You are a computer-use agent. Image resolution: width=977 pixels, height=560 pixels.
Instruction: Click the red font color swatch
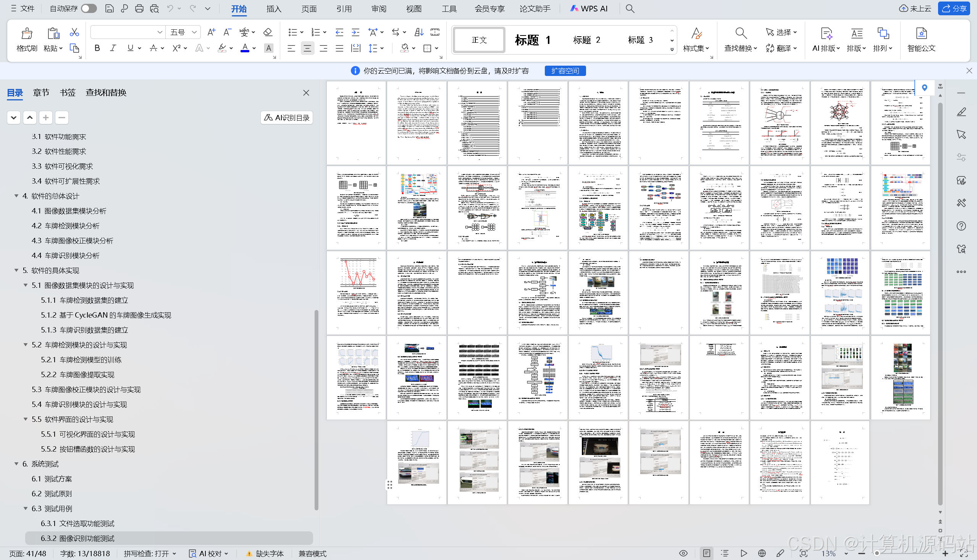[x=245, y=48]
